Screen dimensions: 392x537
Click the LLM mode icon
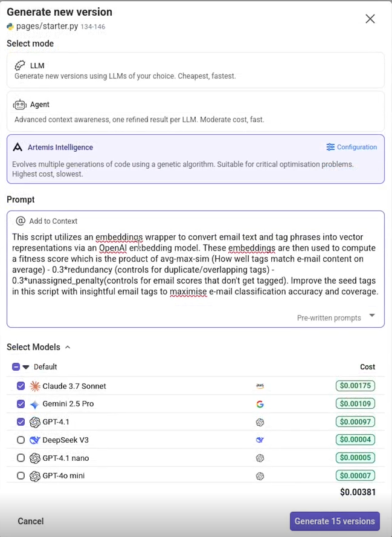[20, 65]
